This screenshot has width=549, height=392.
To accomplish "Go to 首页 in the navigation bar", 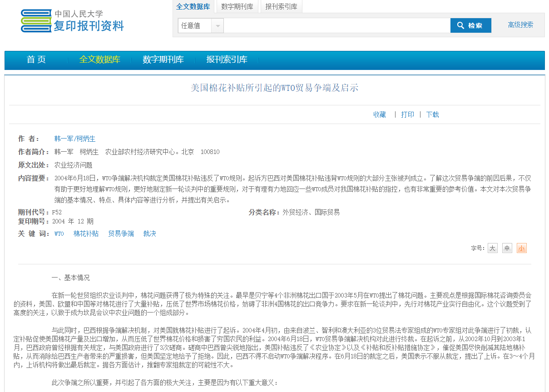I will [x=36, y=60].
